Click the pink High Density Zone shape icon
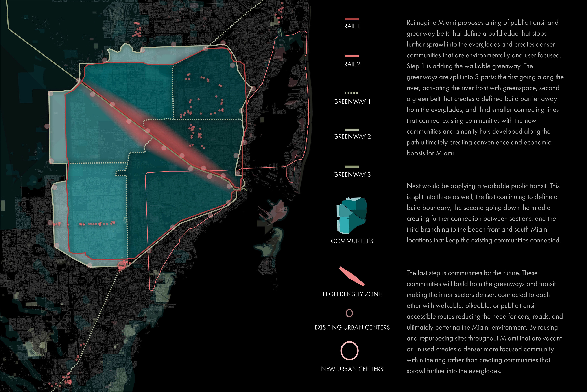The width and height of the screenshot is (587, 392). [x=352, y=276]
